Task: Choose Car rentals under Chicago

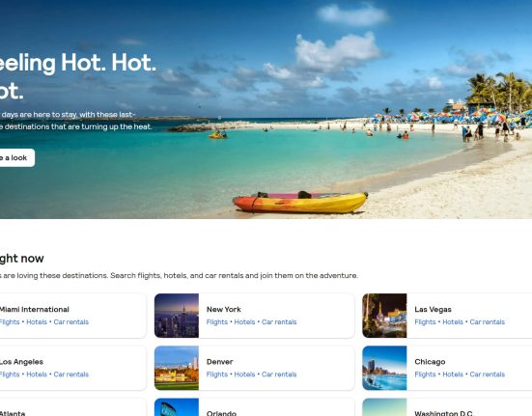Action: point(488,374)
